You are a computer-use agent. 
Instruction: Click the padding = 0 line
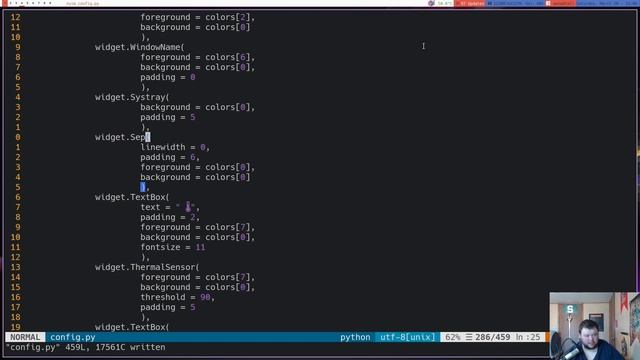[x=168, y=77]
